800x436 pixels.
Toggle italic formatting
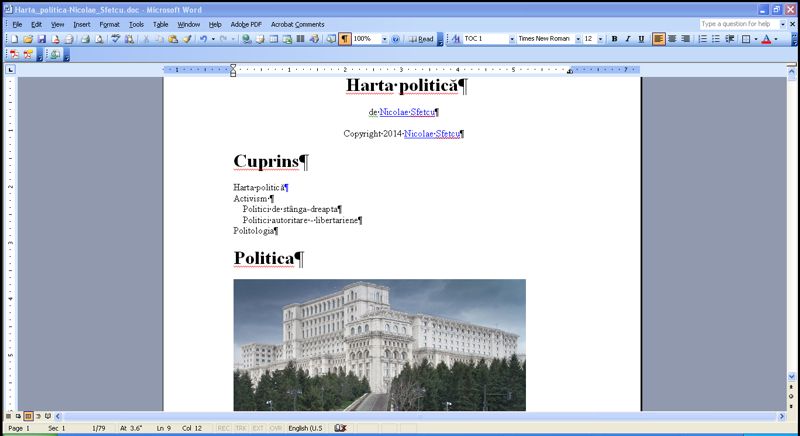628,39
